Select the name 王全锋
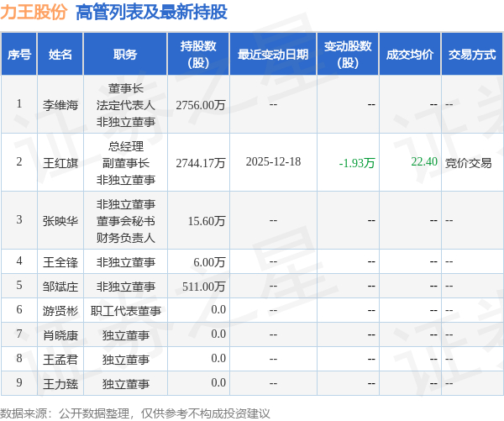 pos(60,262)
